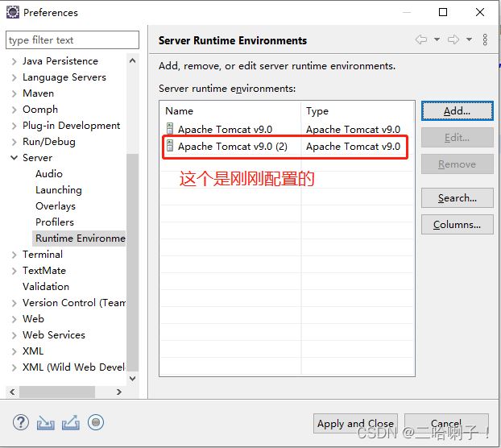Click the Help question mark icon

click(x=21, y=422)
